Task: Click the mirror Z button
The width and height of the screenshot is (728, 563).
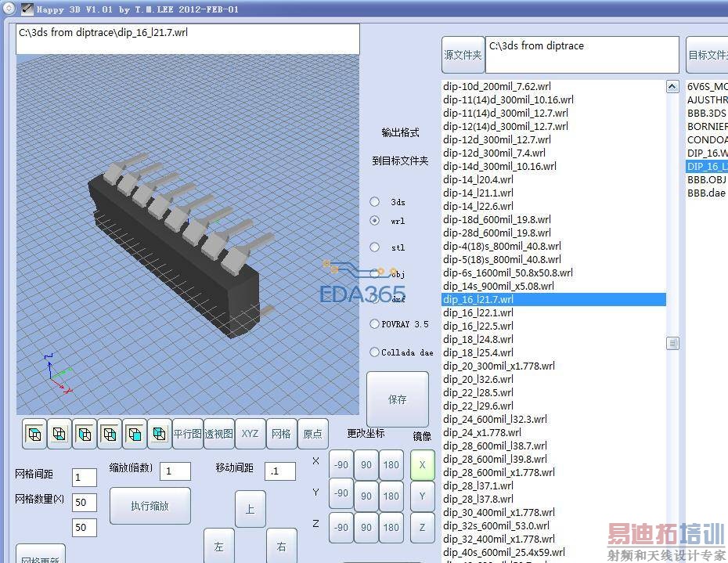Action: pyautogui.click(x=423, y=527)
